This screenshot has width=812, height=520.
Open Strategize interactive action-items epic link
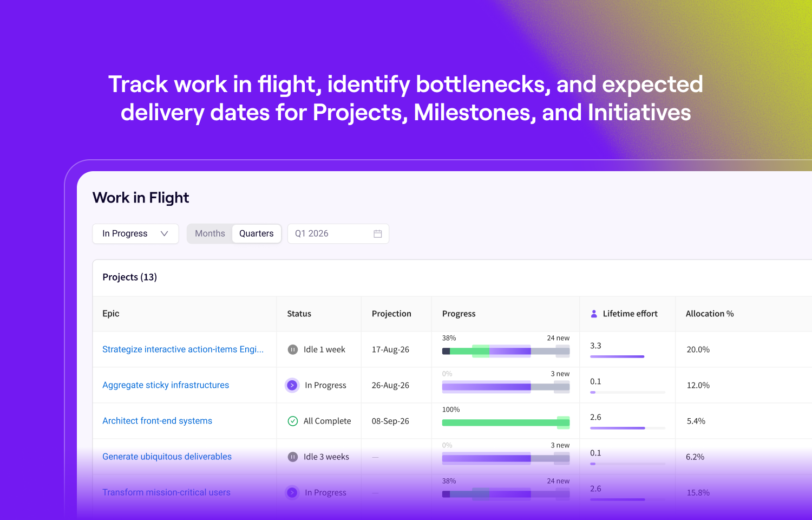183,349
